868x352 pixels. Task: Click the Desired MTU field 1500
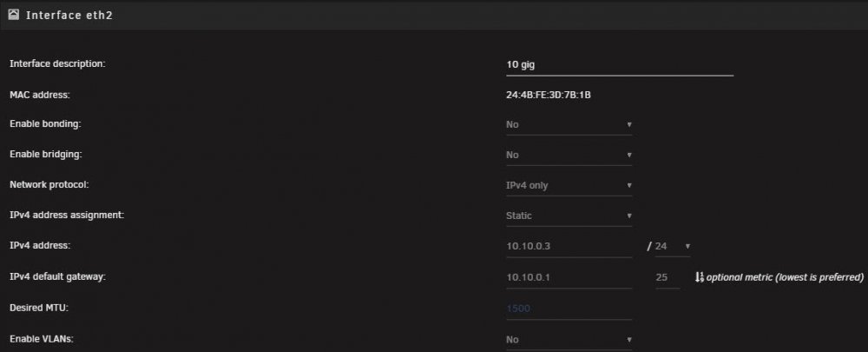pos(569,309)
